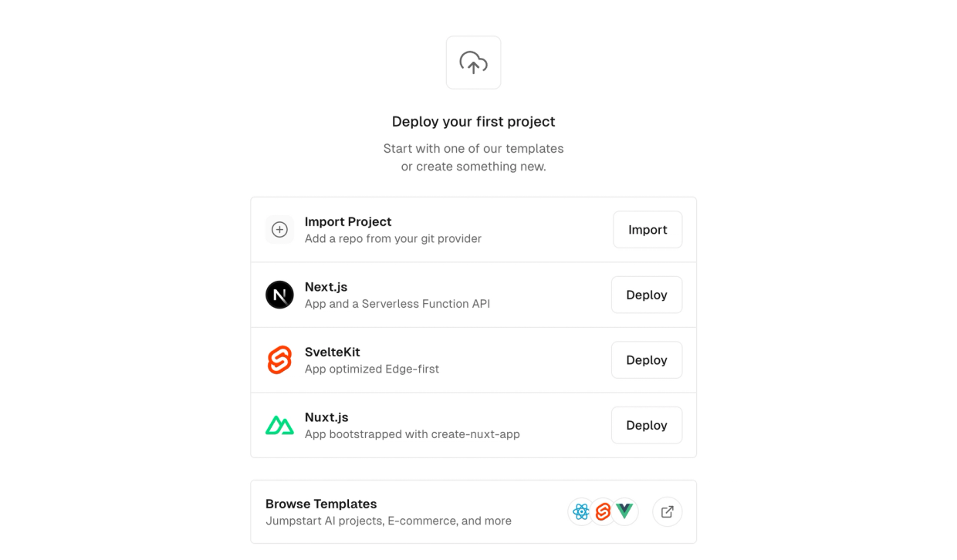
Task: Select the Nuxt.js logo
Action: coord(279,425)
